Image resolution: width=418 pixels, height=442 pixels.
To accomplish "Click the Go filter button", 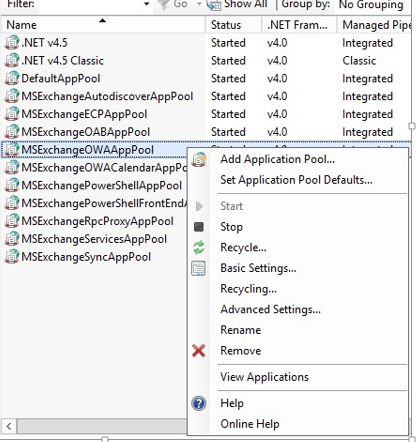I will tap(172, 5).
